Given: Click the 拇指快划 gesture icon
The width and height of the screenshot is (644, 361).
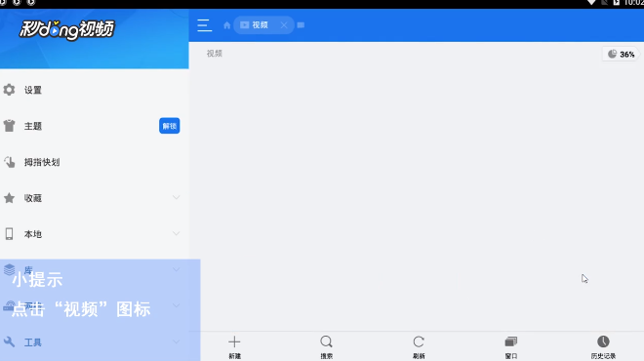Looking at the screenshot, I should click(9, 162).
